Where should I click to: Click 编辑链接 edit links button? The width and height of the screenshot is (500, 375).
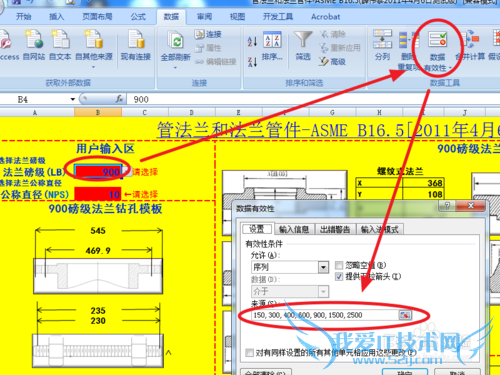pos(216,62)
